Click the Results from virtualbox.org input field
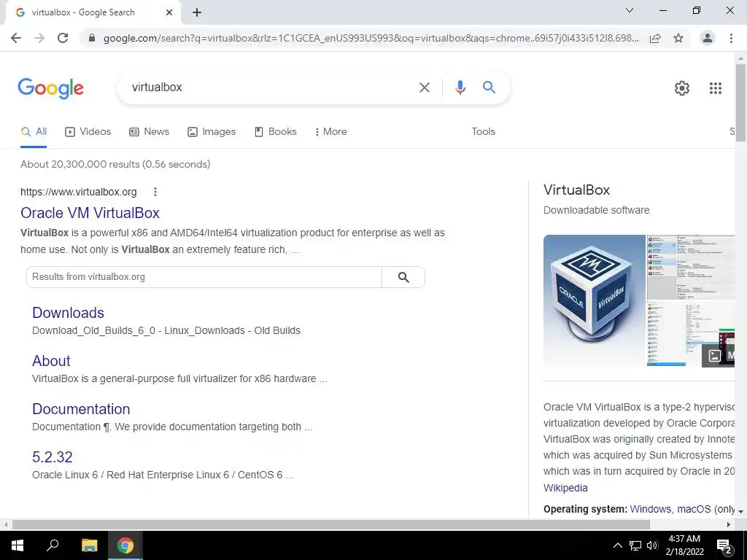The image size is (747, 560). [x=204, y=277]
